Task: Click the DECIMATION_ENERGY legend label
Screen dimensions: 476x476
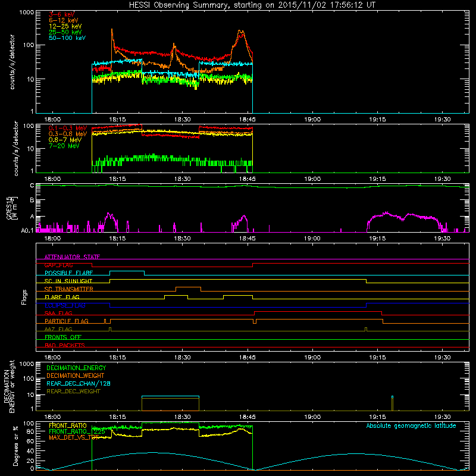Action: (76, 368)
